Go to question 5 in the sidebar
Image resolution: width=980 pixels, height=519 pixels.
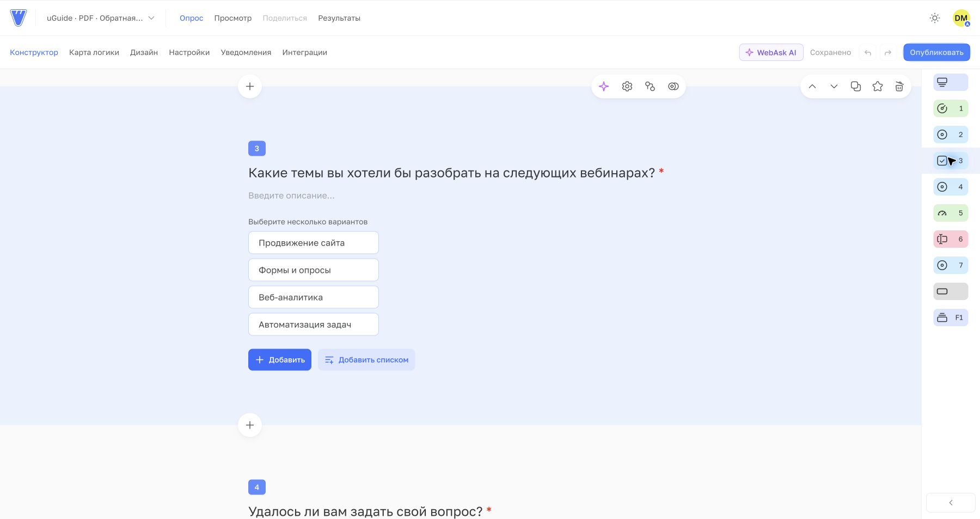click(x=951, y=213)
